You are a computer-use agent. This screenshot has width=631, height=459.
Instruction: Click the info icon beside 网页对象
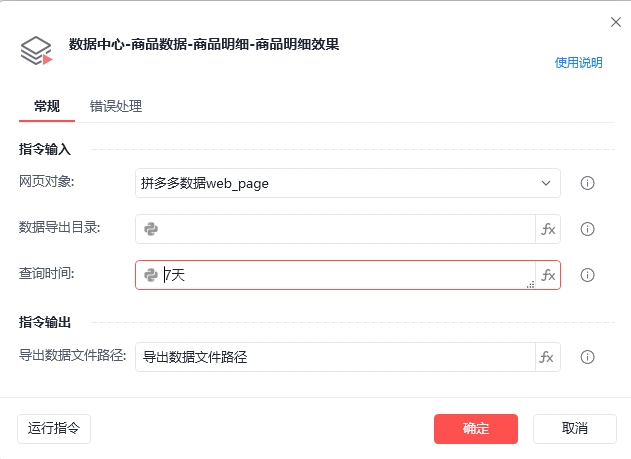coord(588,183)
